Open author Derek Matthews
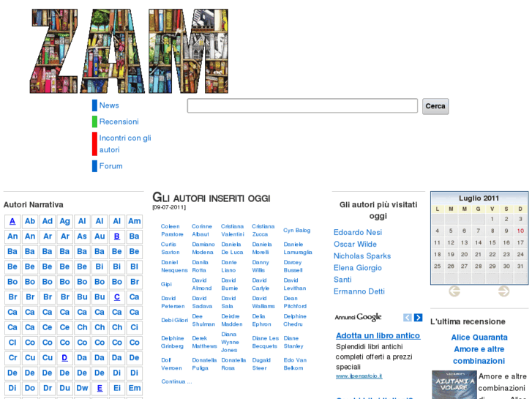The height and width of the screenshot is (399, 532). coord(204,342)
